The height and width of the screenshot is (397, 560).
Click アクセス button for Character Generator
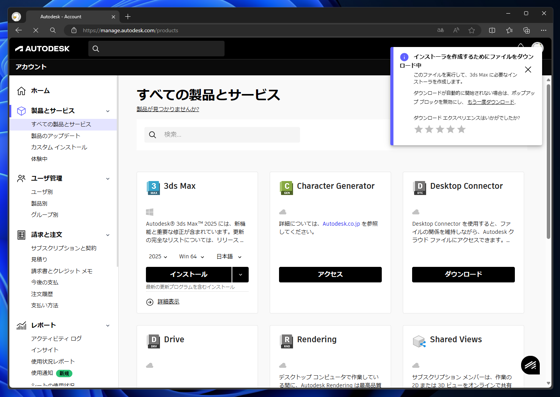click(330, 275)
